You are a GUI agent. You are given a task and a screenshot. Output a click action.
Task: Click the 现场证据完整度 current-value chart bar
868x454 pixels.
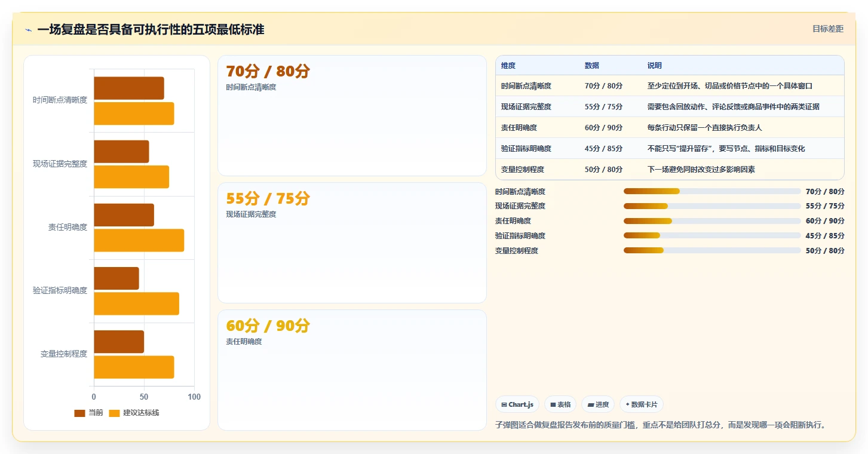click(121, 152)
